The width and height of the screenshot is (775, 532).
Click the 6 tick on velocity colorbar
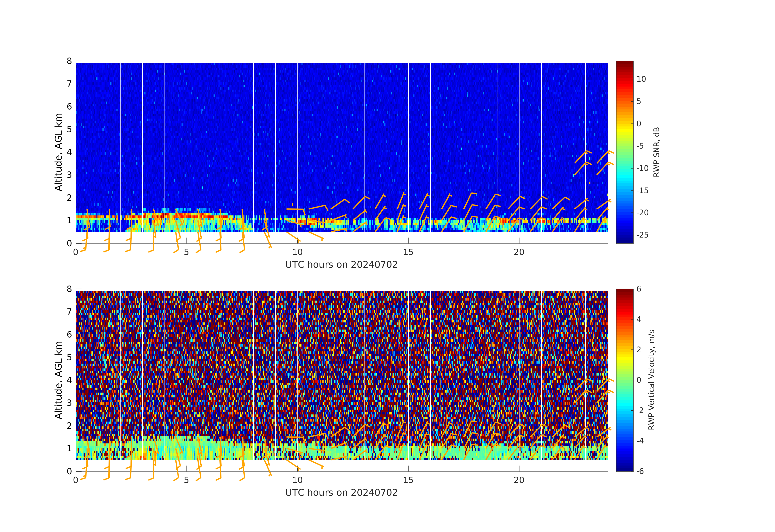pos(639,289)
